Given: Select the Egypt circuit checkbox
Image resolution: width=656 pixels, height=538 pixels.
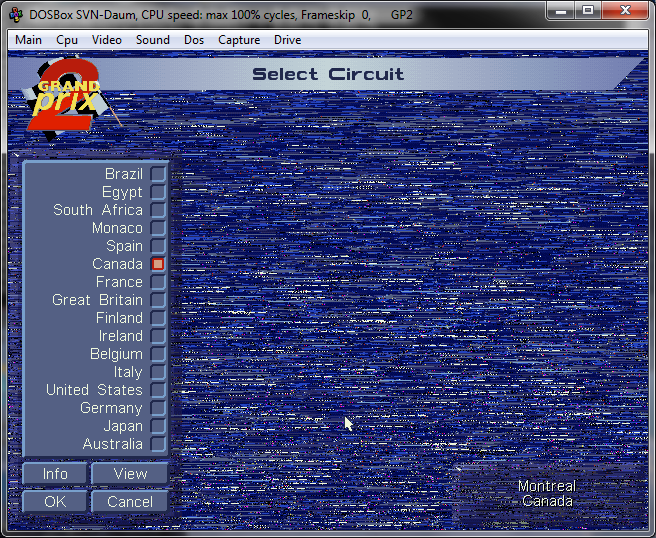Looking at the screenshot, I should [x=158, y=192].
